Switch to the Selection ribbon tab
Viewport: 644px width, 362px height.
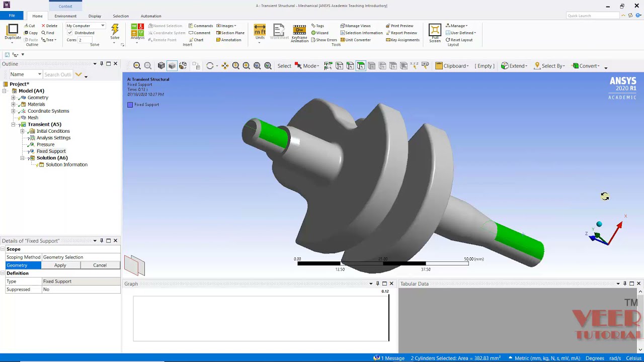click(x=121, y=16)
